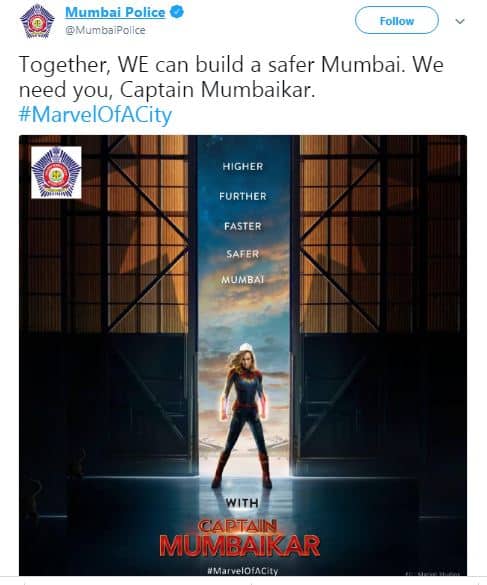
Task: Open the @MumbaiPolice handle link
Action: click(x=105, y=30)
